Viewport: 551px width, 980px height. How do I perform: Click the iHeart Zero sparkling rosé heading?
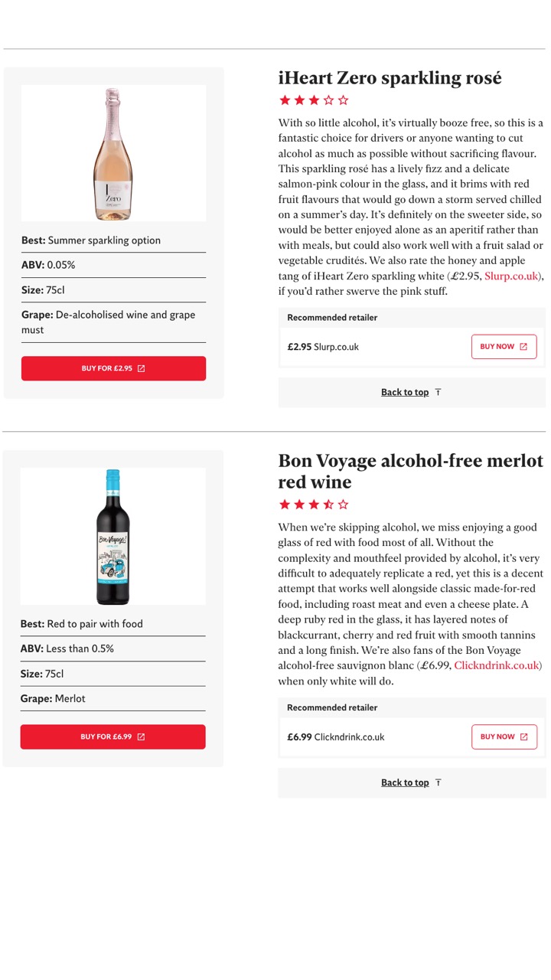[x=390, y=78]
